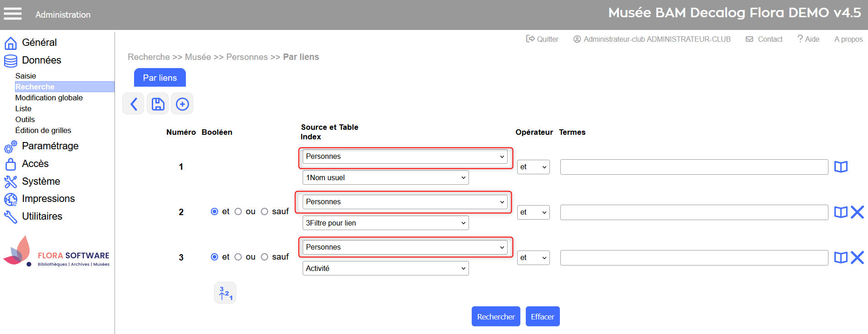Open the hamburger menu icon
This screenshot has height=334, width=868.
[x=13, y=14]
